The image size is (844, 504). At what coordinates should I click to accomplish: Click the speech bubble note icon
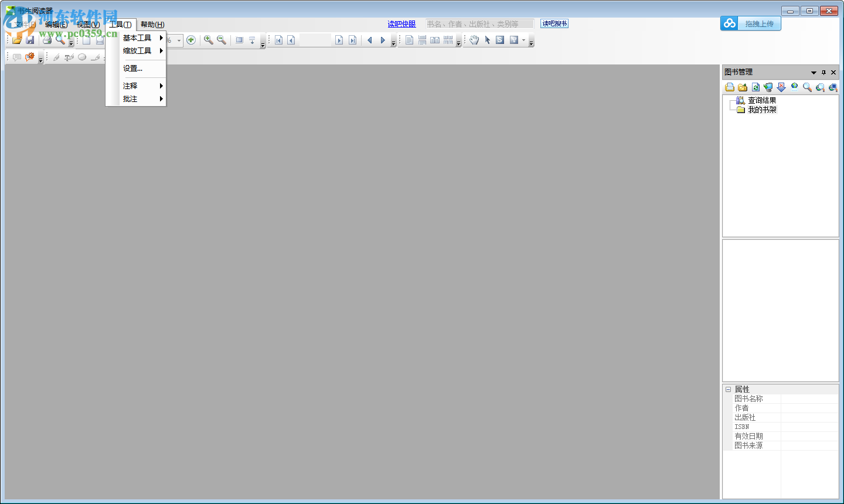[x=17, y=57]
